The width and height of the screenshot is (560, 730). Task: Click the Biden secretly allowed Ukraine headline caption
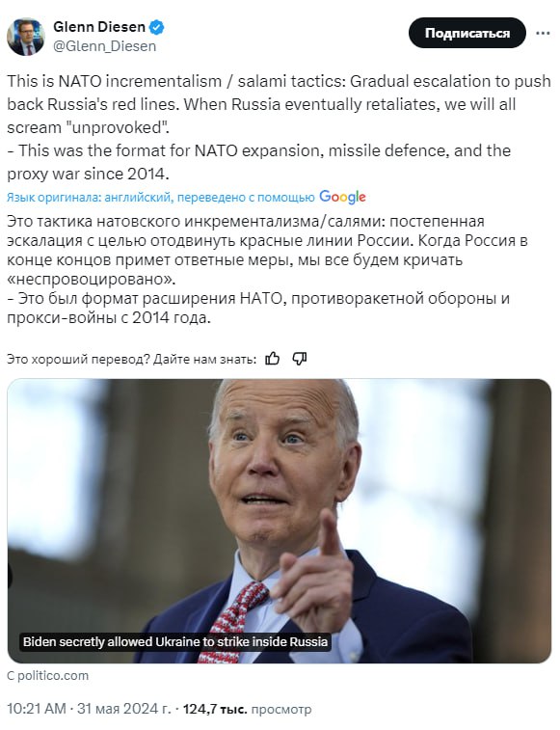pyautogui.click(x=175, y=641)
